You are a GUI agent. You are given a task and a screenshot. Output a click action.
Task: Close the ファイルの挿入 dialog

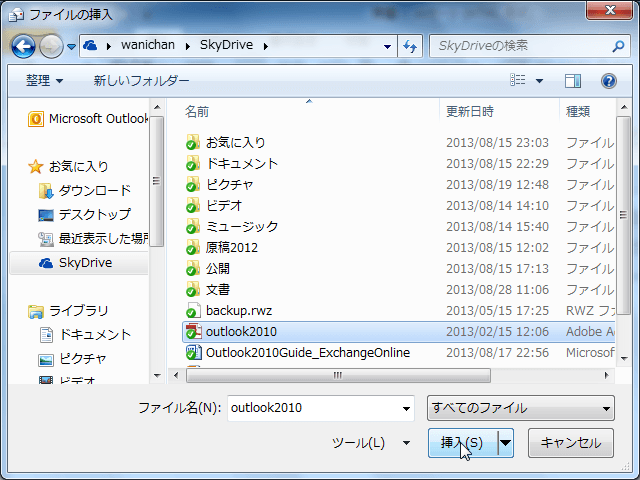tap(610, 9)
